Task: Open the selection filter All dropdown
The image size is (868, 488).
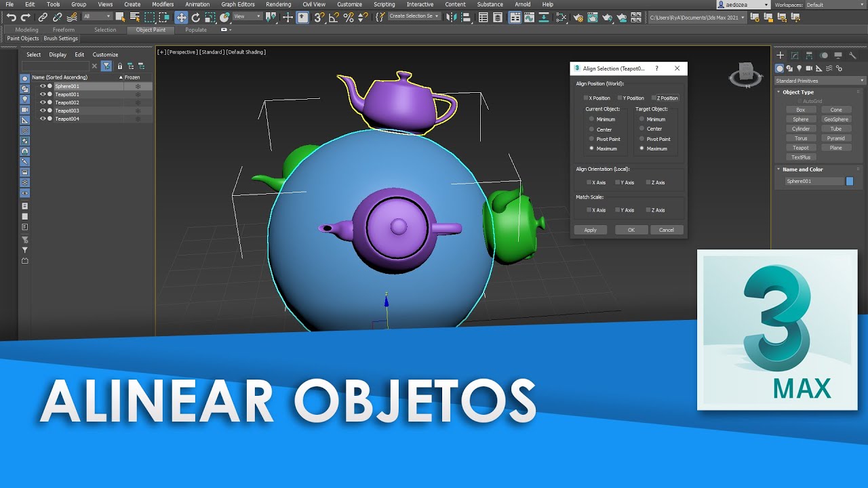Action: (97, 17)
